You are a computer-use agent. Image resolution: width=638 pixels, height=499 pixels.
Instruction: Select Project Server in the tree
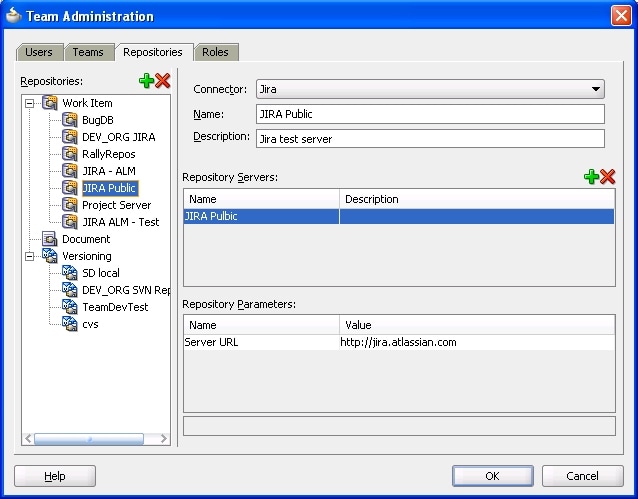tap(116, 205)
